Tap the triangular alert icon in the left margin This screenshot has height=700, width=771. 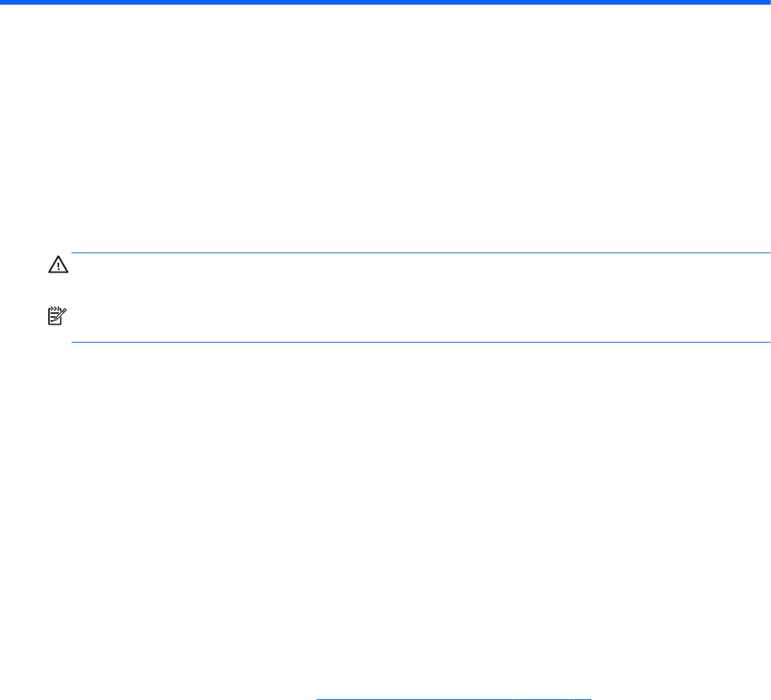click(58, 264)
